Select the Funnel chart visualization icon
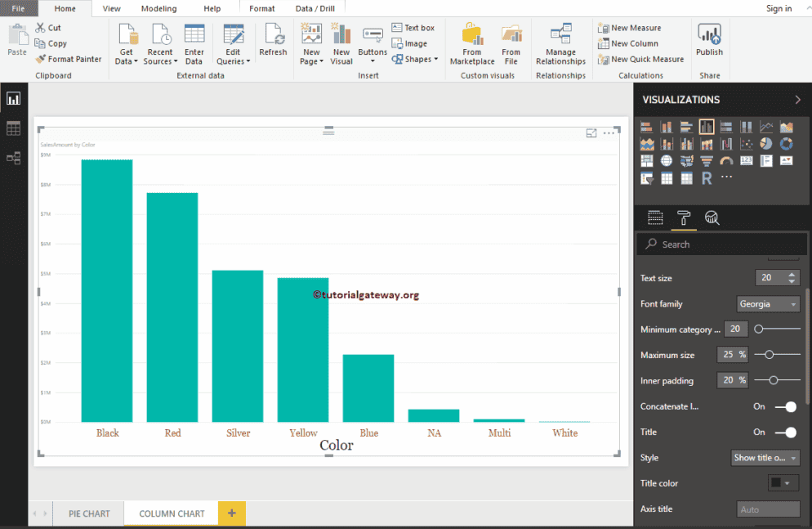 [706, 160]
